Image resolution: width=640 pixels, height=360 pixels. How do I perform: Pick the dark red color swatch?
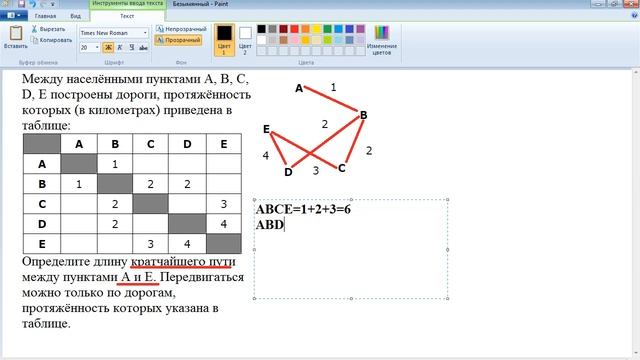(x=284, y=29)
